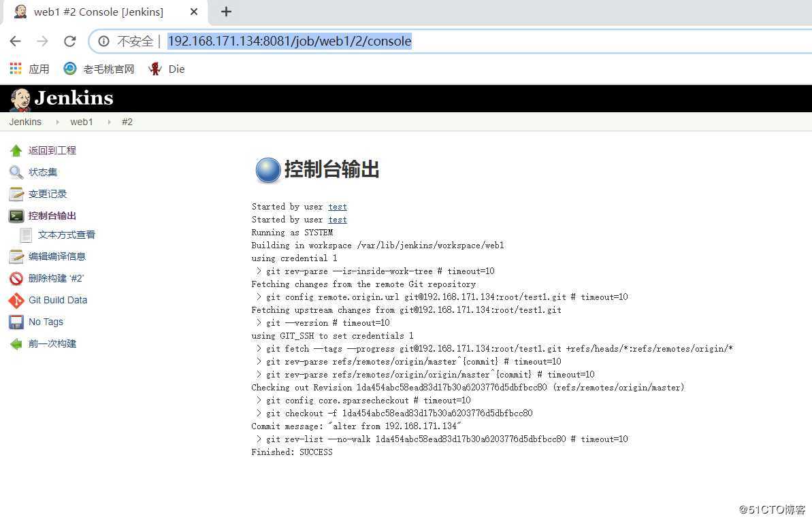Viewport: 812px width, 521px height.
Task: Click the 'using credential 1' line
Action: 294,258
